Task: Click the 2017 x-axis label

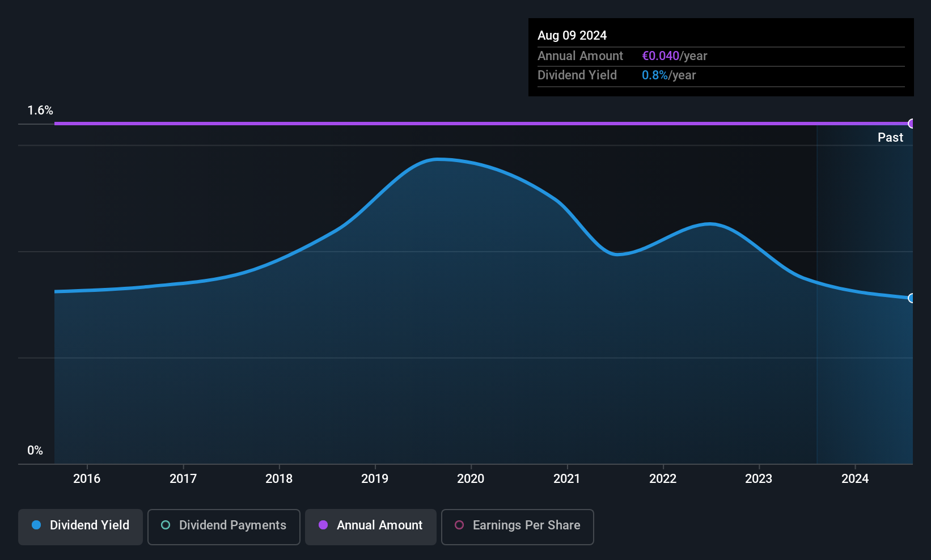Action: (x=183, y=479)
